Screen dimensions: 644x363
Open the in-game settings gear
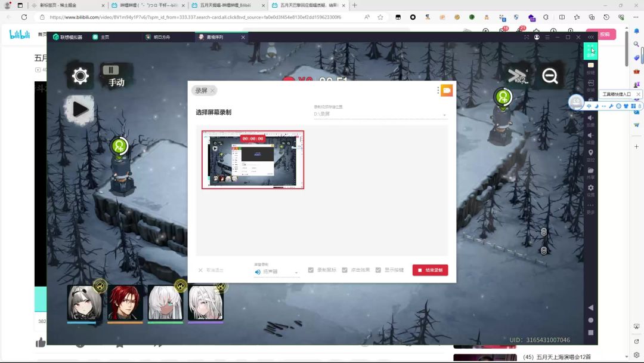click(x=80, y=76)
